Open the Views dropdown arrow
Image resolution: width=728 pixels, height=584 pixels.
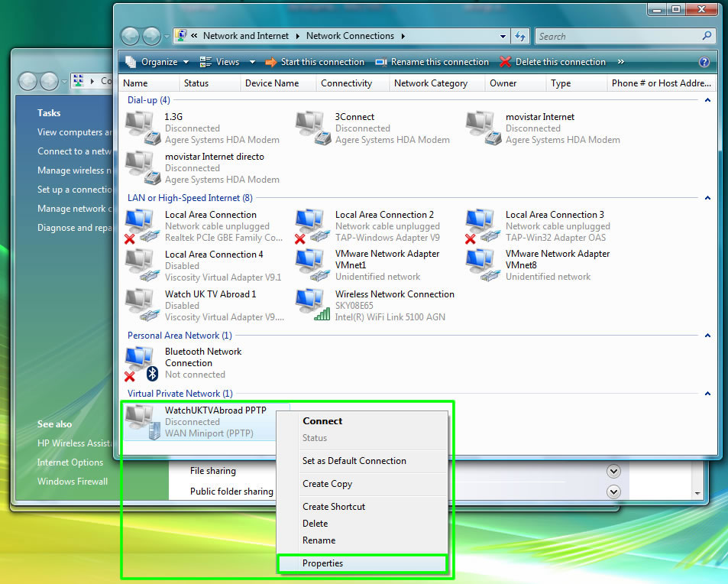(x=253, y=62)
